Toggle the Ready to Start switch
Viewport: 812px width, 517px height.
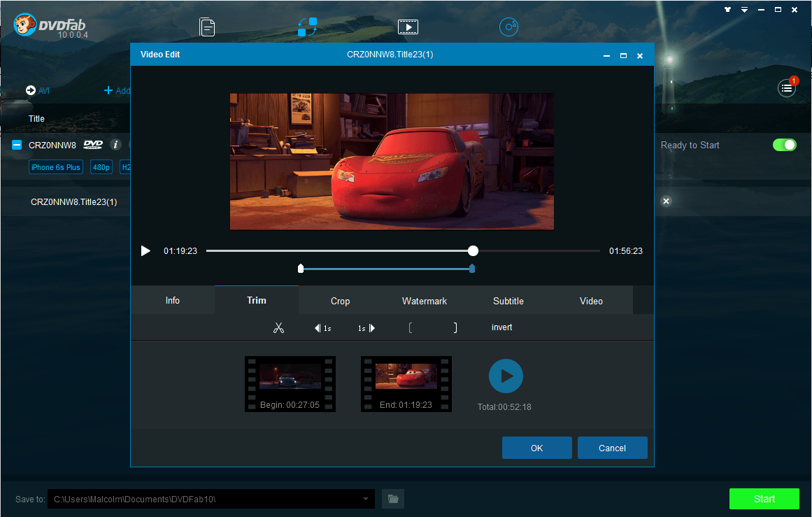785,145
